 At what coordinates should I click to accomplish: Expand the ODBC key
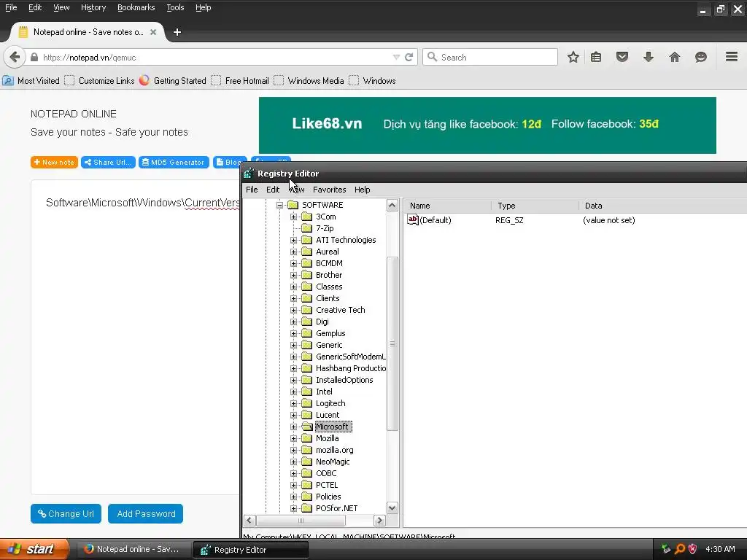[x=293, y=473]
